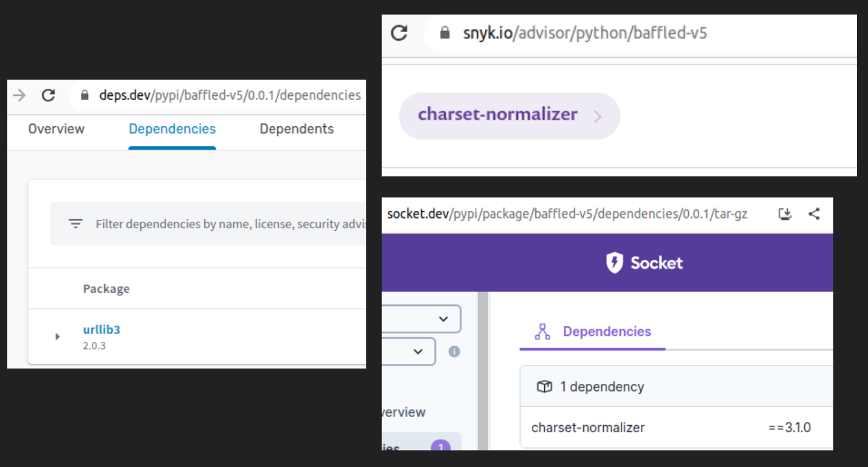This screenshot has width=868, height=467.
Task: Click the Socket wordmark in purple header
Action: click(x=657, y=263)
